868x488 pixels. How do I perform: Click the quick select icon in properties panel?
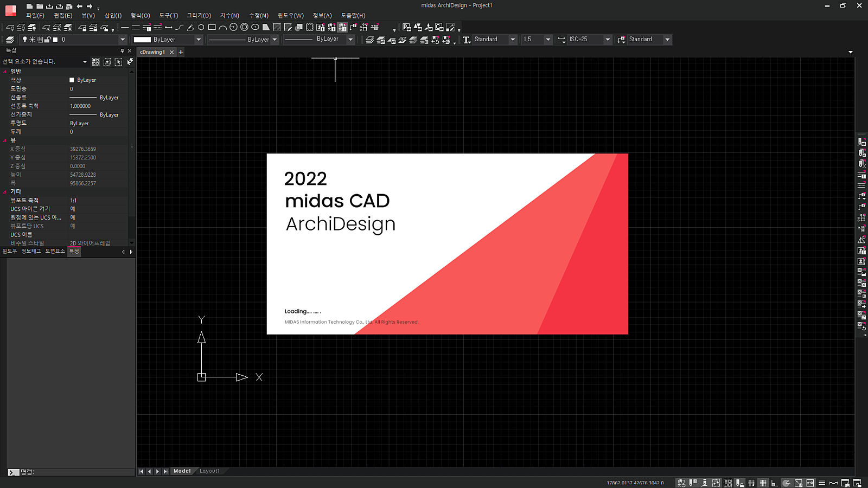pyautogui.click(x=130, y=62)
